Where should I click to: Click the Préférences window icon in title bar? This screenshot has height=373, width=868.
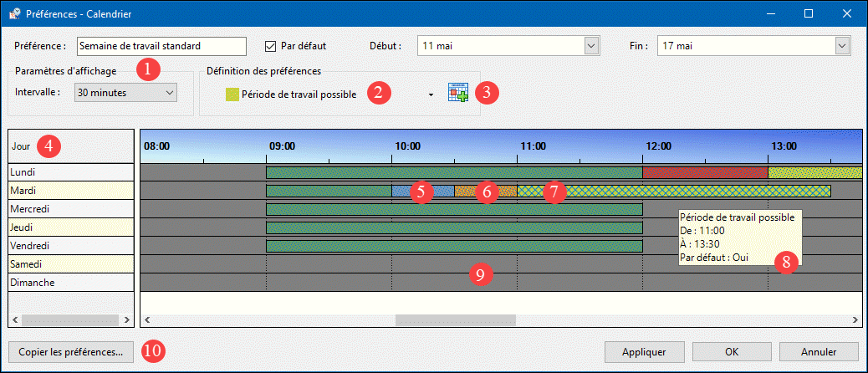pyautogui.click(x=14, y=13)
